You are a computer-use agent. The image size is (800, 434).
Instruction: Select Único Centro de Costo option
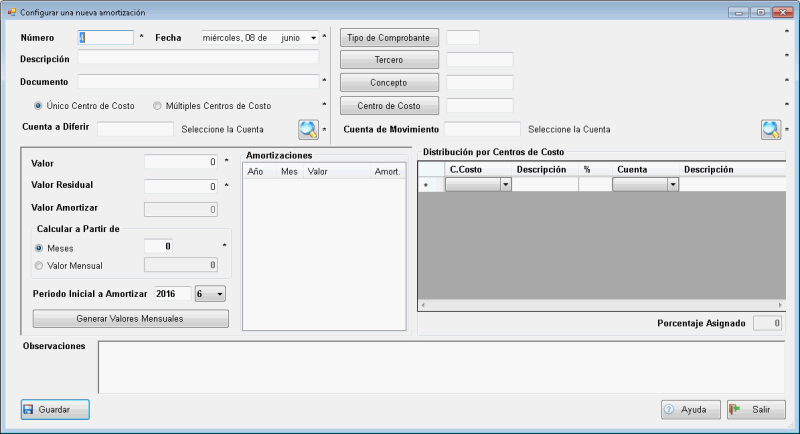[x=38, y=105]
